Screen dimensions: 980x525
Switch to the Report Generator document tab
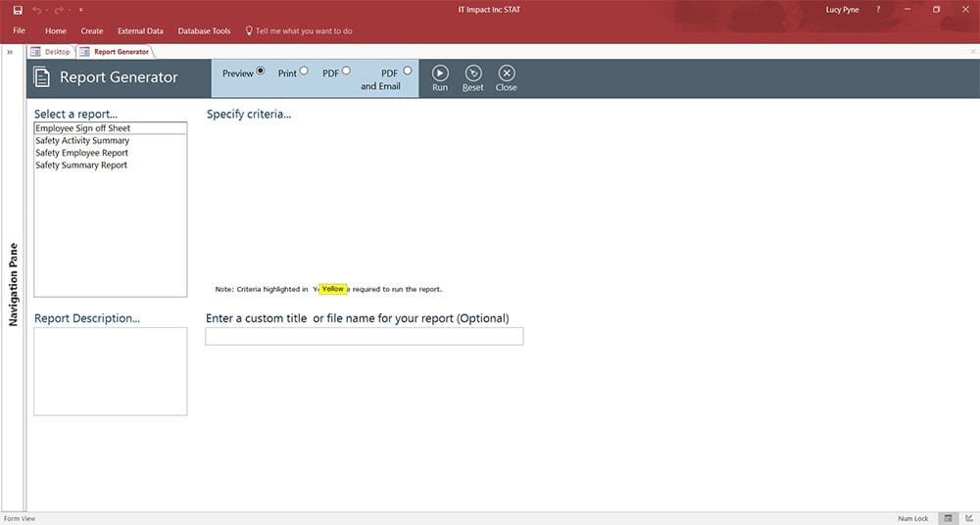pos(116,52)
